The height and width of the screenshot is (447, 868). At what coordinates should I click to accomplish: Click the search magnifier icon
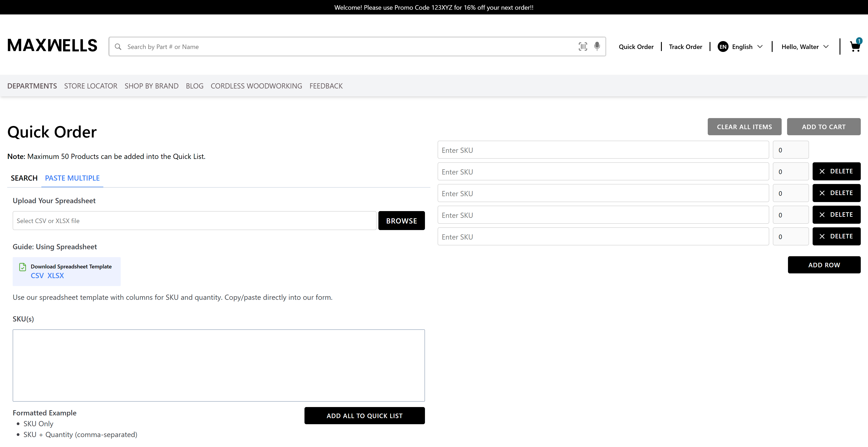[x=118, y=47]
